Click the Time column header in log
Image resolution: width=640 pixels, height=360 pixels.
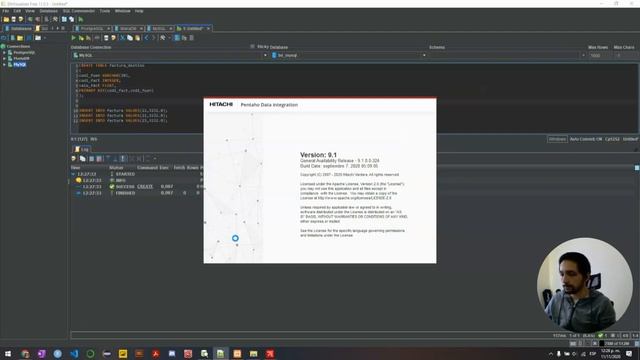point(75,168)
